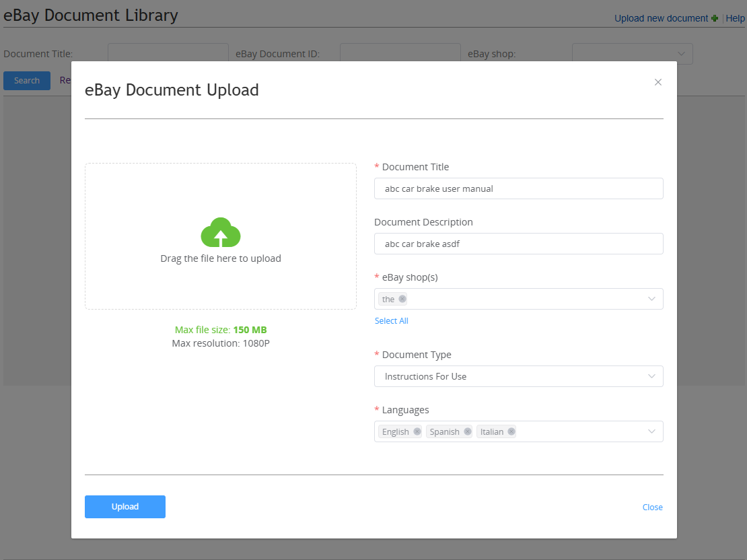
Task: Click the eBay Document ID search field
Action: tap(400, 53)
